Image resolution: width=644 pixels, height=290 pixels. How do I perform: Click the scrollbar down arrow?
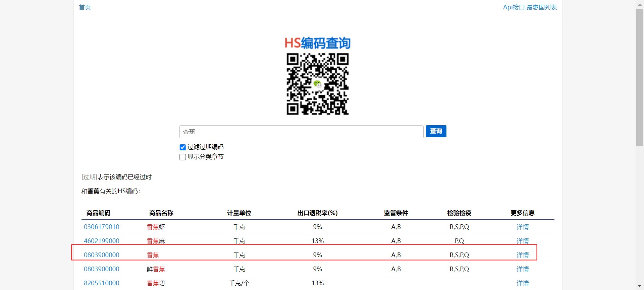tap(640, 286)
